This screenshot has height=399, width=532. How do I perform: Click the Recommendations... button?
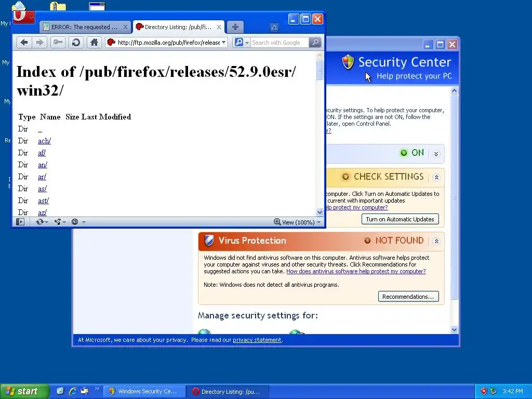[408, 297]
